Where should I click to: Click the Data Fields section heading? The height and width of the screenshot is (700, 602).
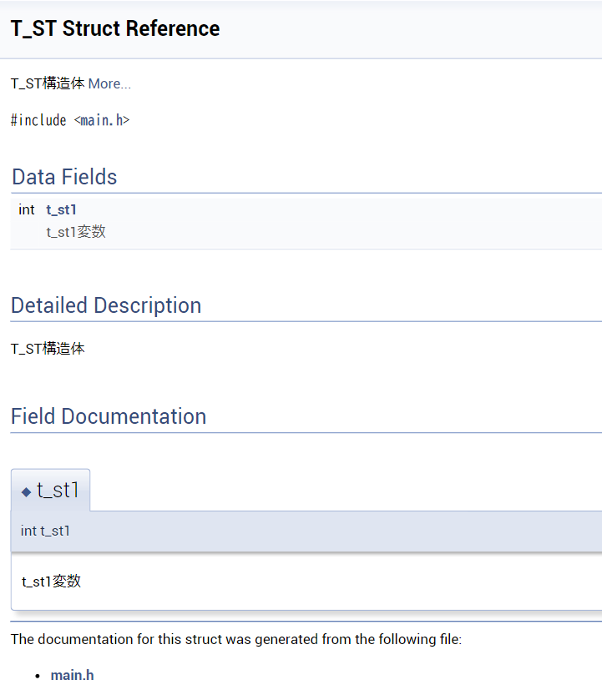[64, 177]
